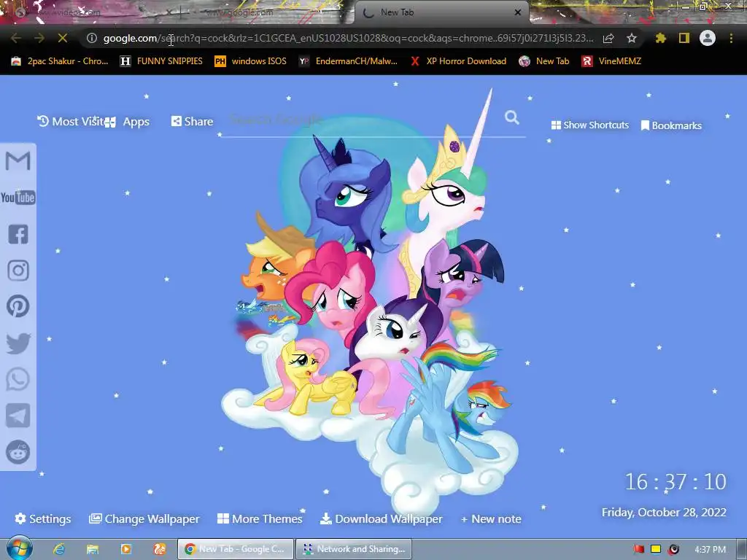Viewport: 747px width, 560px height.
Task: Open Telegram from the sidebar
Action: point(18,415)
